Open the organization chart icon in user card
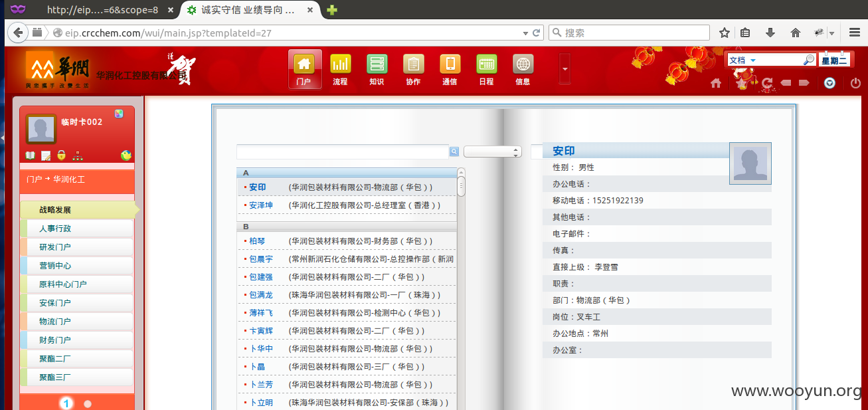 pos(78,155)
